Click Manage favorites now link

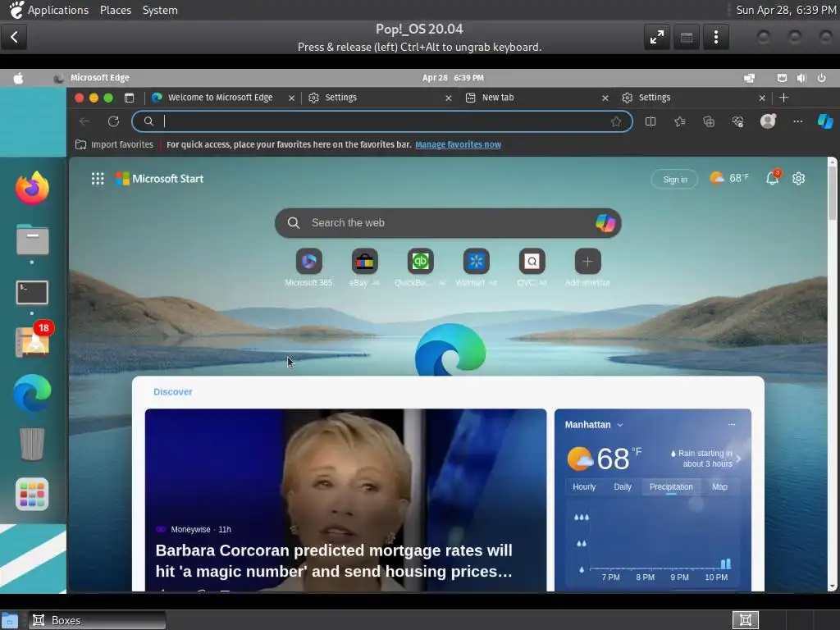(x=458, y=144)
